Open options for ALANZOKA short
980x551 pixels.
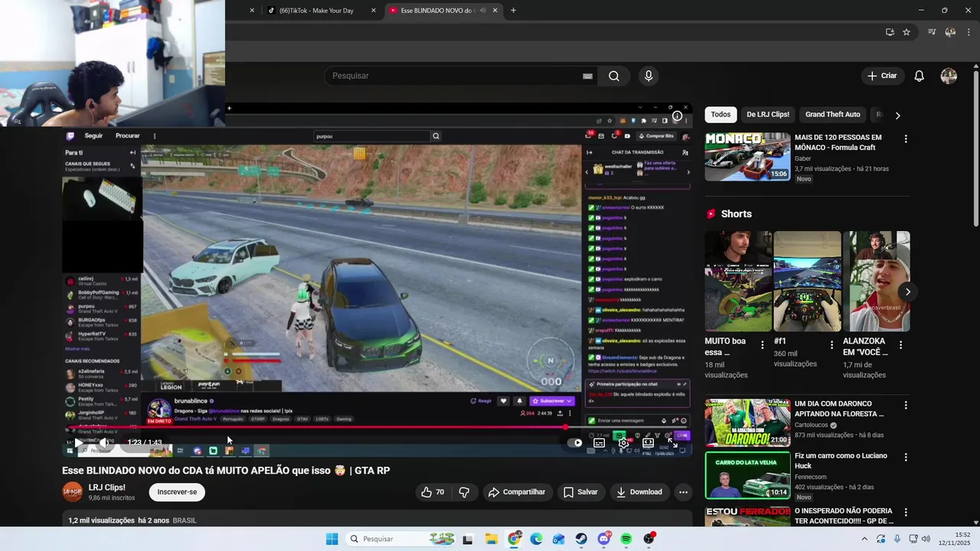900,345
